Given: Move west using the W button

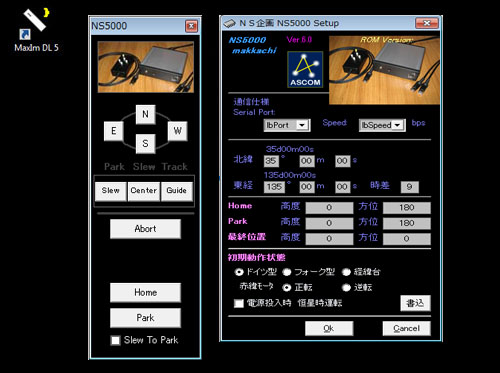Looking at the screenshot, I should (178, 131).
